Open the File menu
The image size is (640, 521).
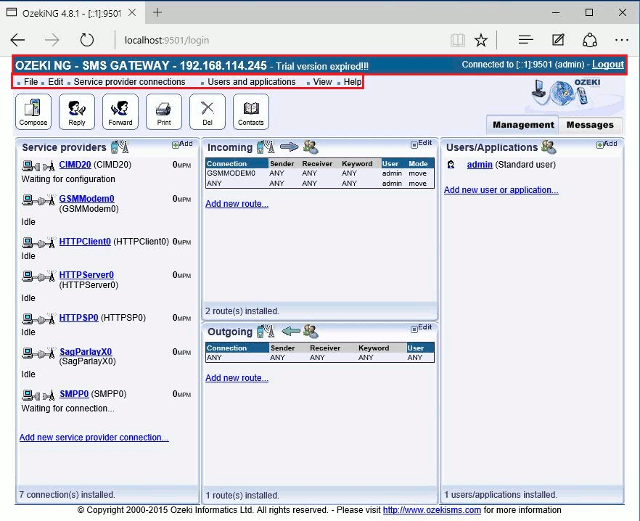coord(30,82)
